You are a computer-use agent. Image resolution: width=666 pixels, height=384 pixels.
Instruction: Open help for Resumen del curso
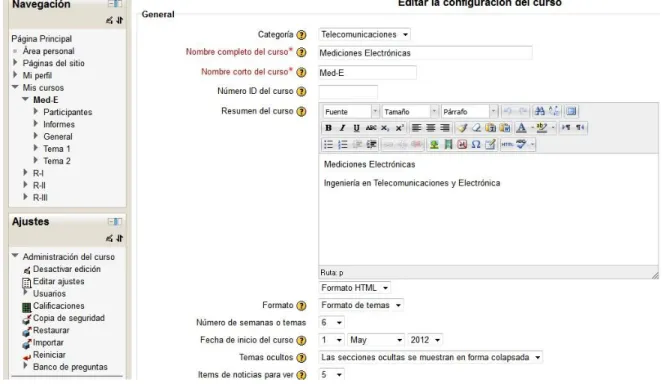click(301, 112)
